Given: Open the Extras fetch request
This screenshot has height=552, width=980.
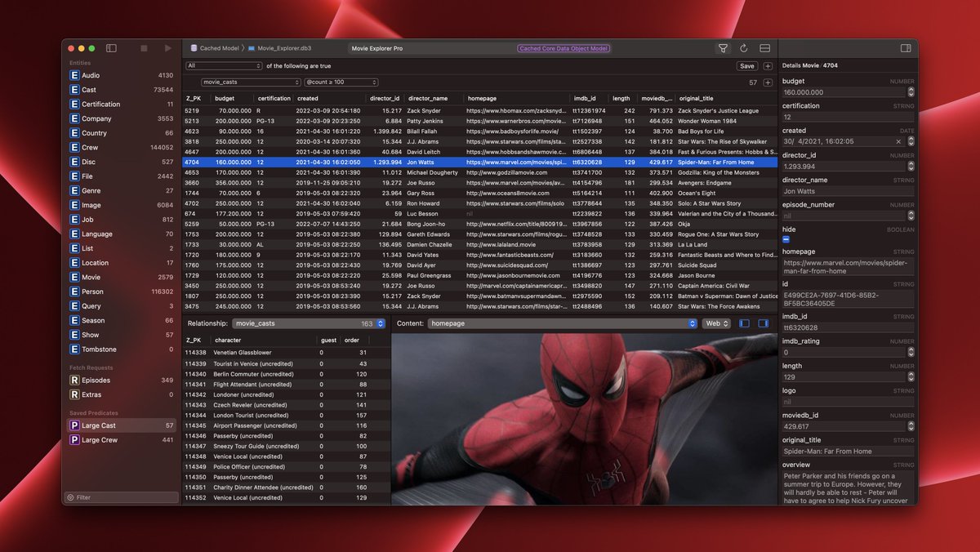Looking at the screenshot, I should coord(122,394).
